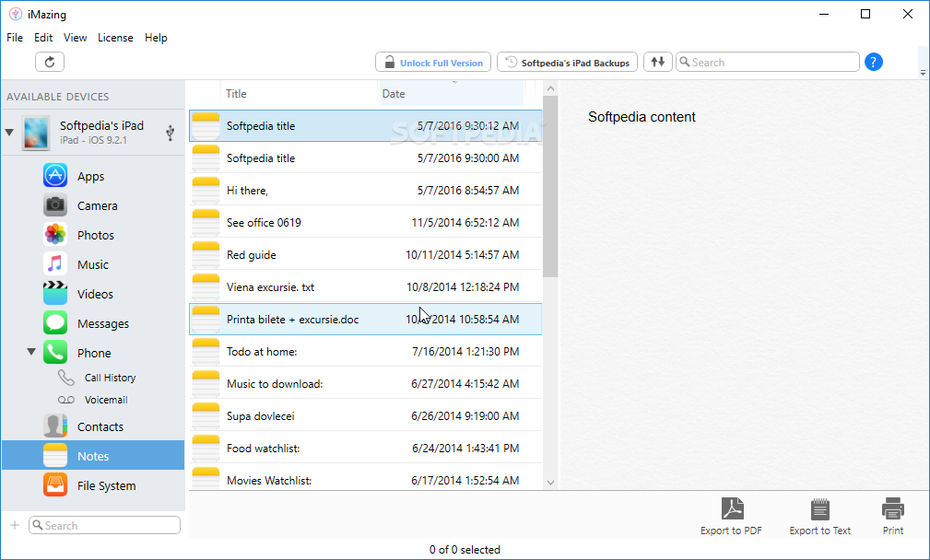Image resolution: width=930 pixels, height=560 pixels.
Task: Sort notes by Date column header
Action: click(x=452, y=94)
